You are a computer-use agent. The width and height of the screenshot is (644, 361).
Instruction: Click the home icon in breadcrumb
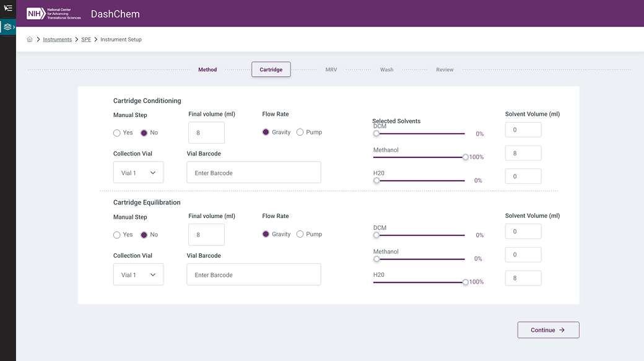pyautogui.click(x=30, y=40)
